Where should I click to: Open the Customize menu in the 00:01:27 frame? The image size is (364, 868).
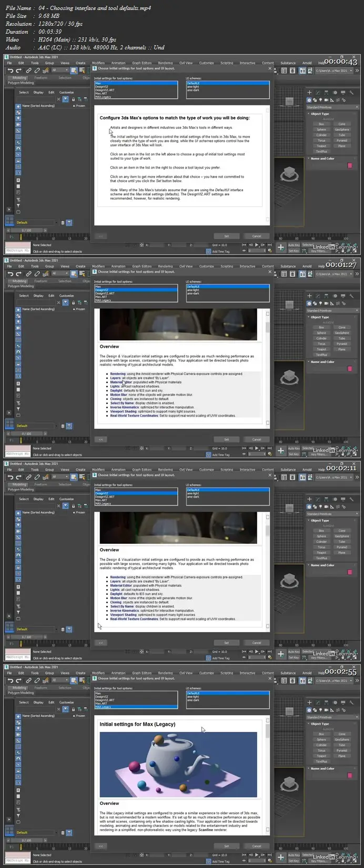206,266
